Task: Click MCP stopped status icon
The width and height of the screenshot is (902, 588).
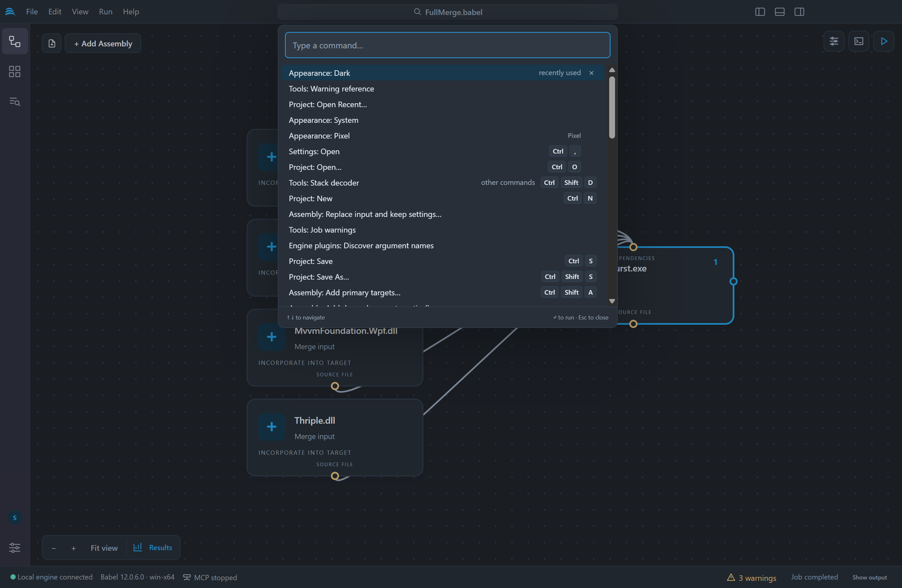Action: 187,578
